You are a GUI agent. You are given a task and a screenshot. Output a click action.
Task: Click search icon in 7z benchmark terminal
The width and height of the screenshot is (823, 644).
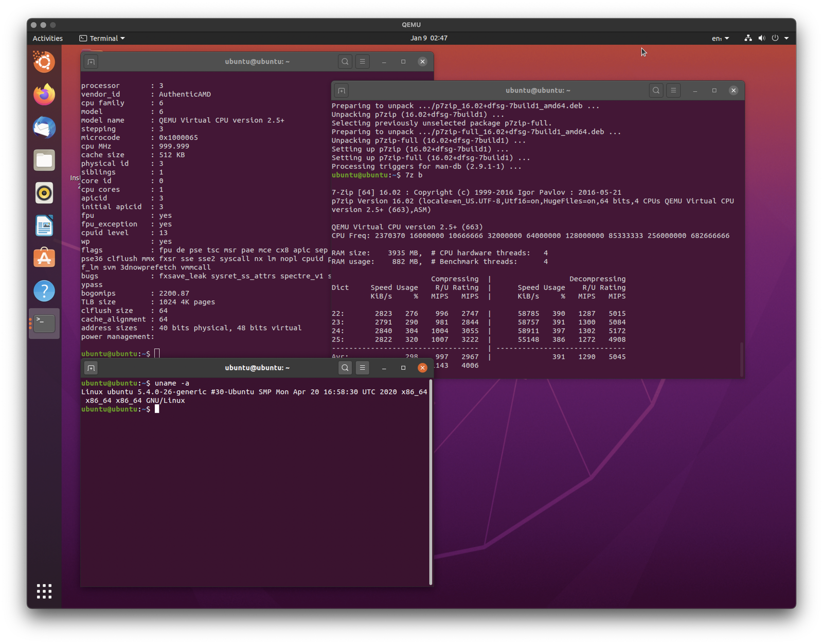pos(656,91)
